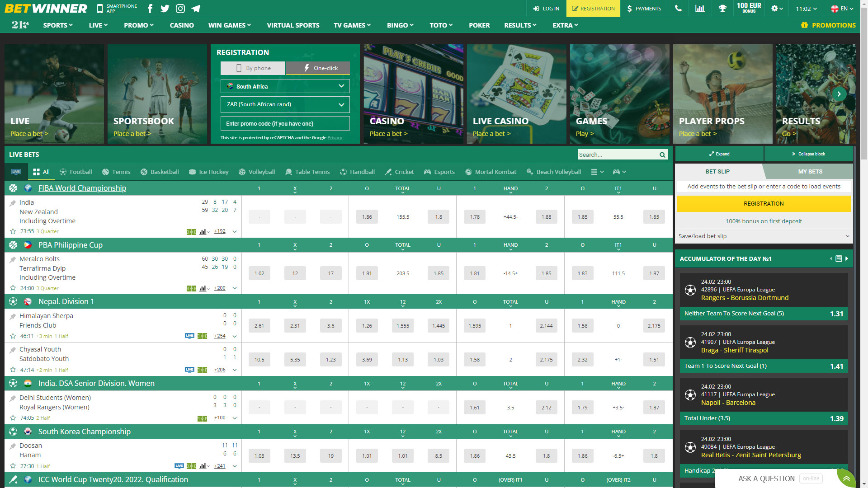Open stats chart icon for India vs New Zealand
The image size is (868, 488).
coord(203,231)
